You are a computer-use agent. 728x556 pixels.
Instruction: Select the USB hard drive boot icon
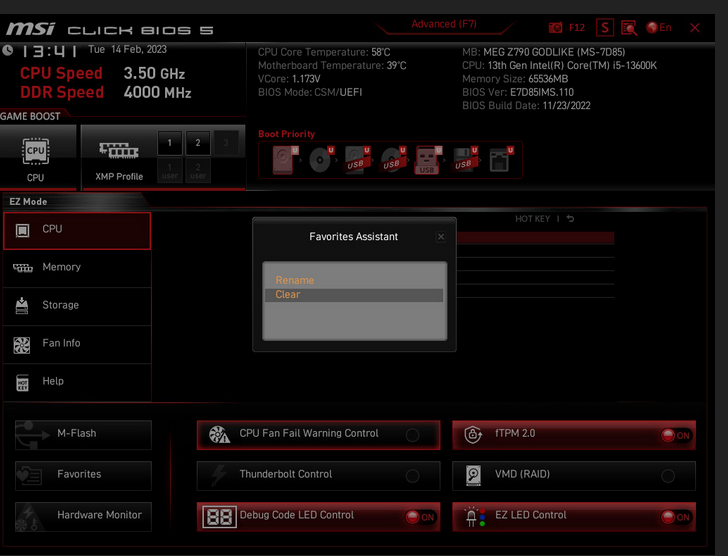pos(357,160)
